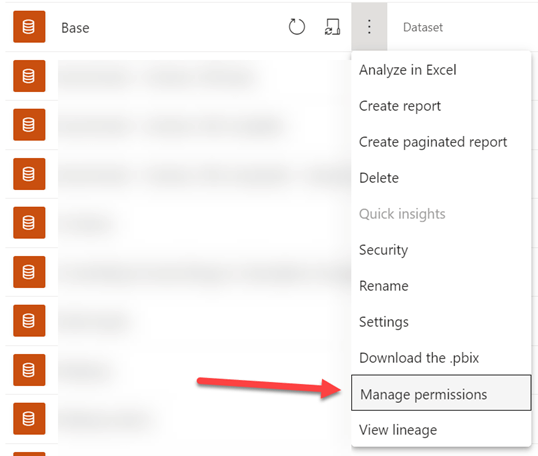Click the fifth row's dataset icon
Image resolution: width=538 pixels, height=456 pixels.
29,223
